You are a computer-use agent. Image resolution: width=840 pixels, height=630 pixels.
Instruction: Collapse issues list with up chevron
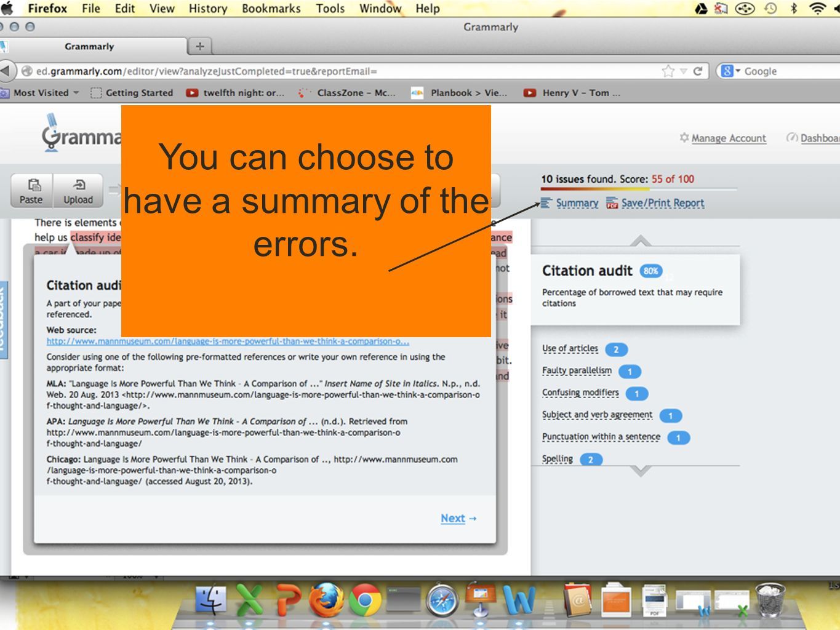click(x=641, y=241)
